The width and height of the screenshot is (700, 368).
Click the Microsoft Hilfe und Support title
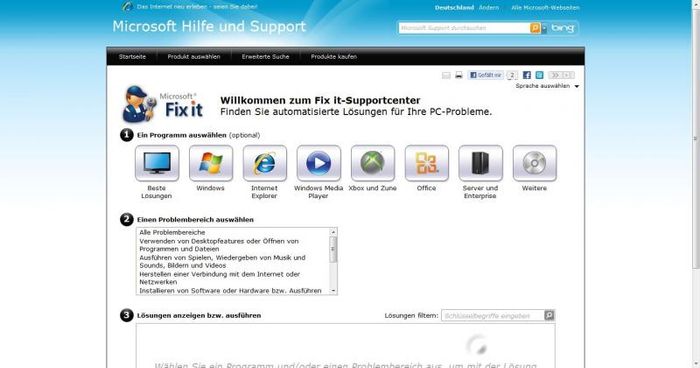[209, 26]
